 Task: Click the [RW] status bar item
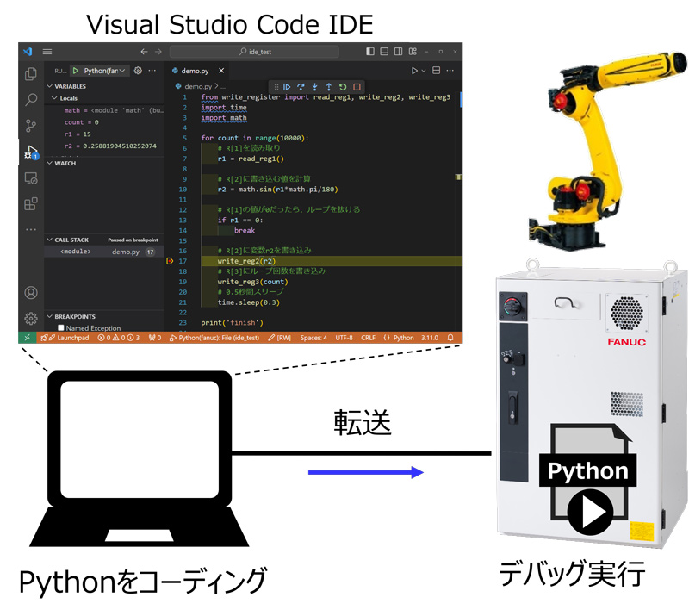279,338
